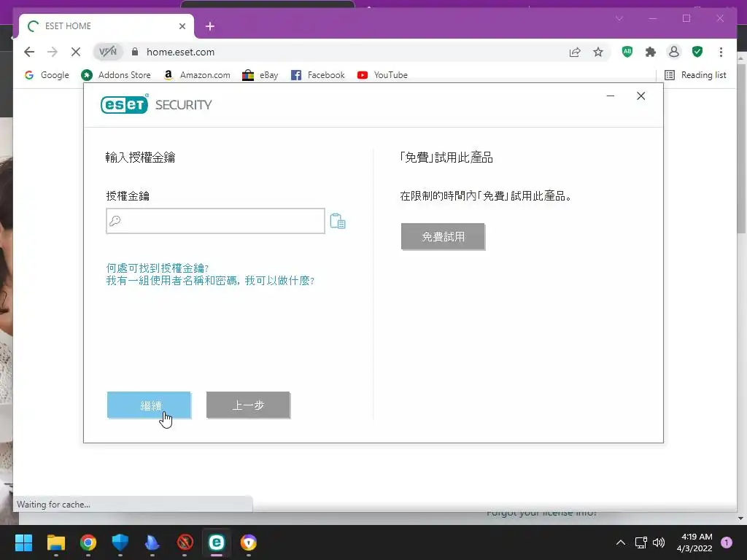The width and height of the screenshot is (747, 560).
Task: Close the ESET HOME tab
Action: pos(182,26)
